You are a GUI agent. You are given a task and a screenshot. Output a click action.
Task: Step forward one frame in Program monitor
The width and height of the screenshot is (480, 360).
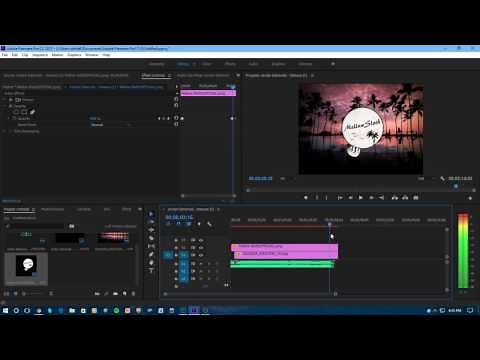[x=371, y=198]
